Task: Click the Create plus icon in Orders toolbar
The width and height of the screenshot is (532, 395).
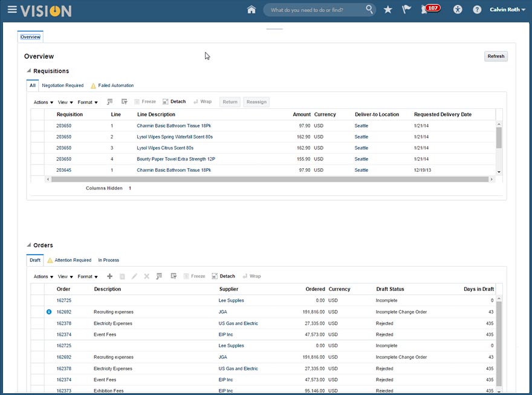Action: [x=109, y=276]
